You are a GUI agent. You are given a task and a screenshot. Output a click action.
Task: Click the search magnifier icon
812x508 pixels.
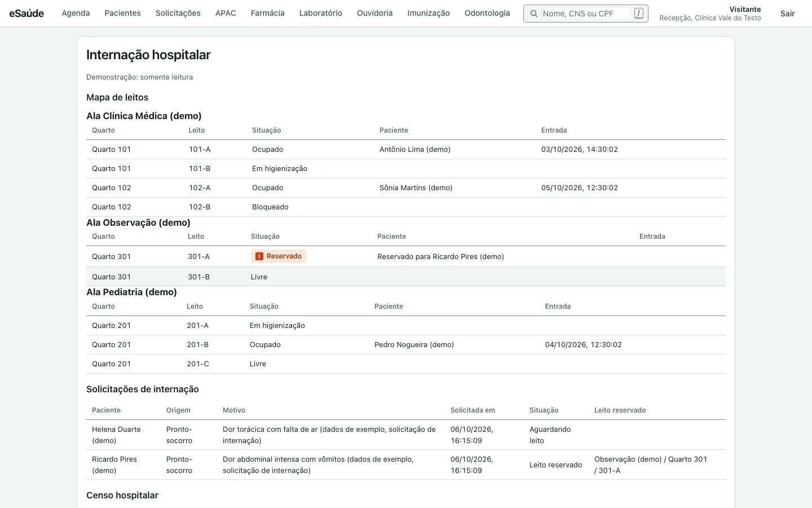click(x=533, y=14)
